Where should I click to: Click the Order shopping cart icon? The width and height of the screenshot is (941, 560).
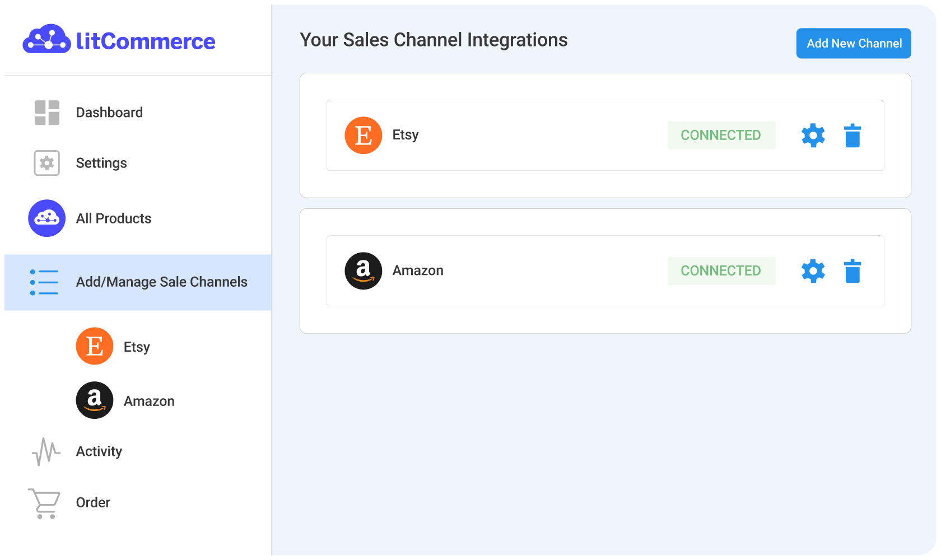tap(44, 503)
